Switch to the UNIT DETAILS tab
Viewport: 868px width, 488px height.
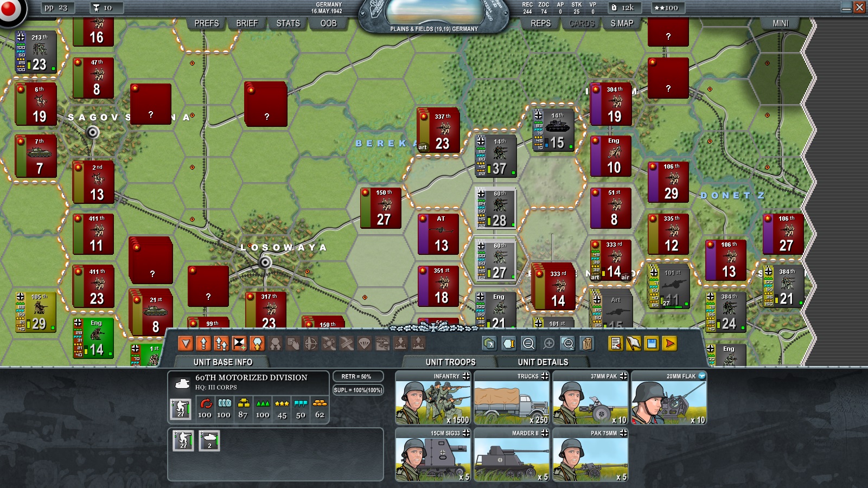[x=542, y=362]
